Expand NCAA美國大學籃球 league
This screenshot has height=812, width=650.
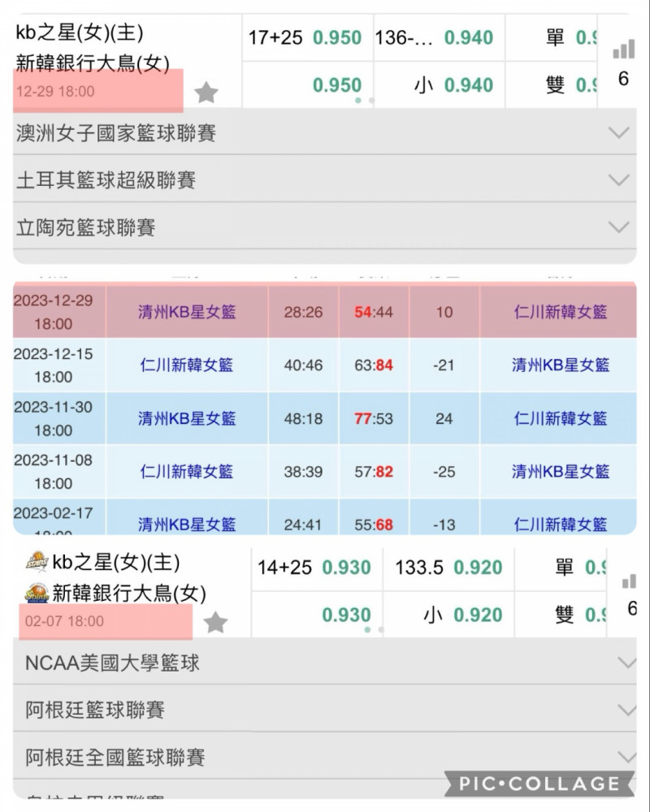324,663
